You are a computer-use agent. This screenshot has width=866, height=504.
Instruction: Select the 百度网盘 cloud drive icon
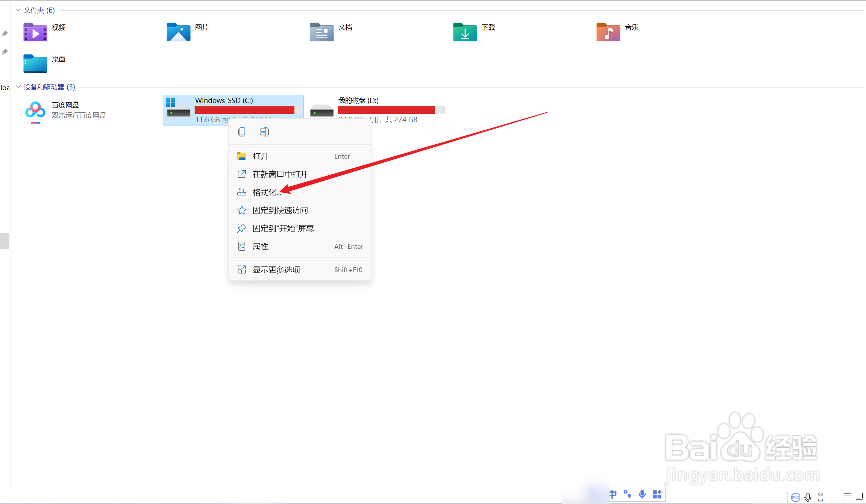(35, 110)
